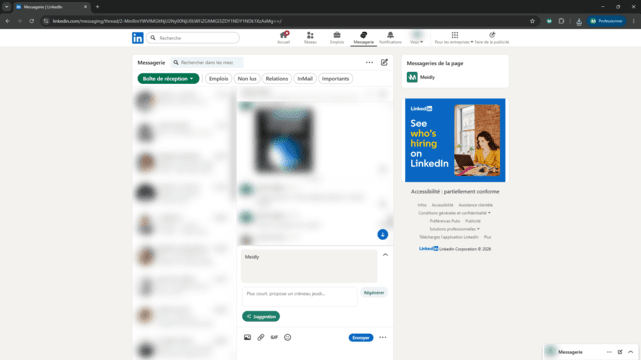Attach an image to the message
The width and height of the screenshot is (641, 360).
click(247, 337)
